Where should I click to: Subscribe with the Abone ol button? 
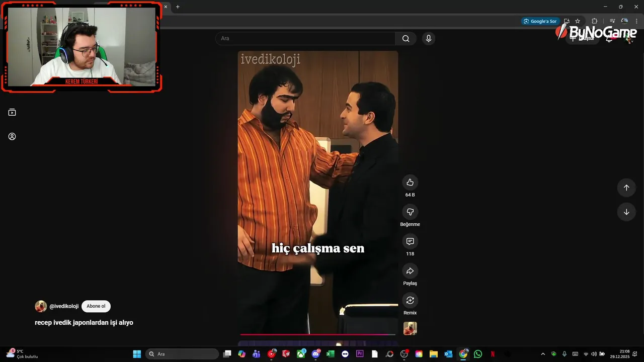[x=96, y=306]
